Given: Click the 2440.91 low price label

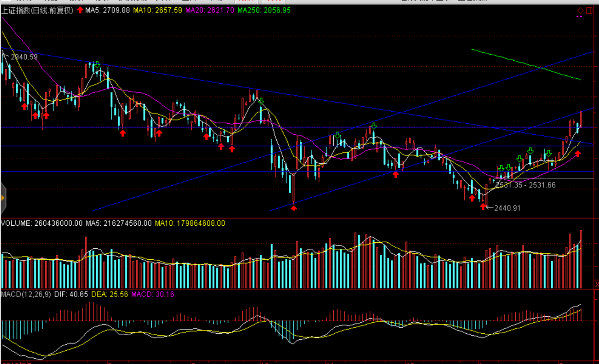Looking at the screenshot, I should 507,208.
